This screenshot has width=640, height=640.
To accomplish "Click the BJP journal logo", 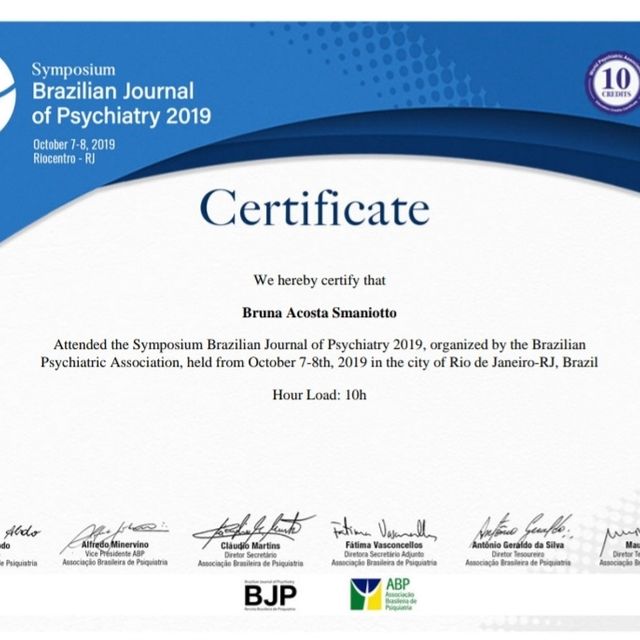I will coord(270,596).
